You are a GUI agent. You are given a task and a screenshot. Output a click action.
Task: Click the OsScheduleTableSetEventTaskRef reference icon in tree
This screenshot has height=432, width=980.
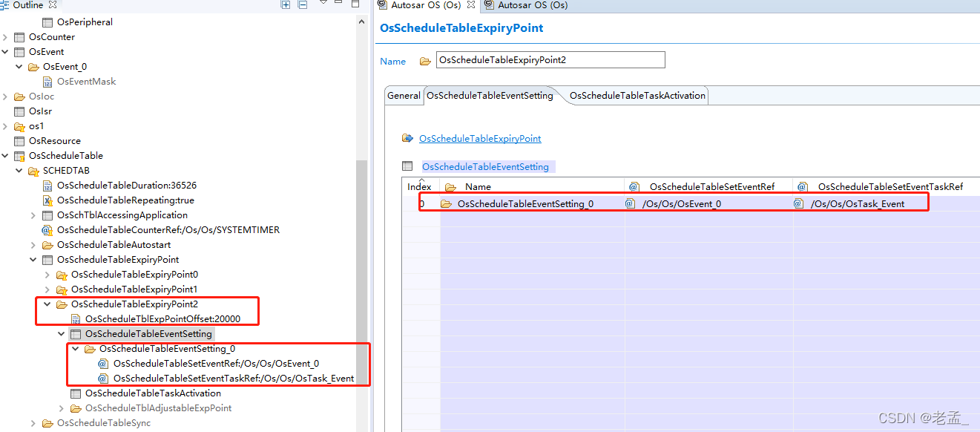pos(104,379)
